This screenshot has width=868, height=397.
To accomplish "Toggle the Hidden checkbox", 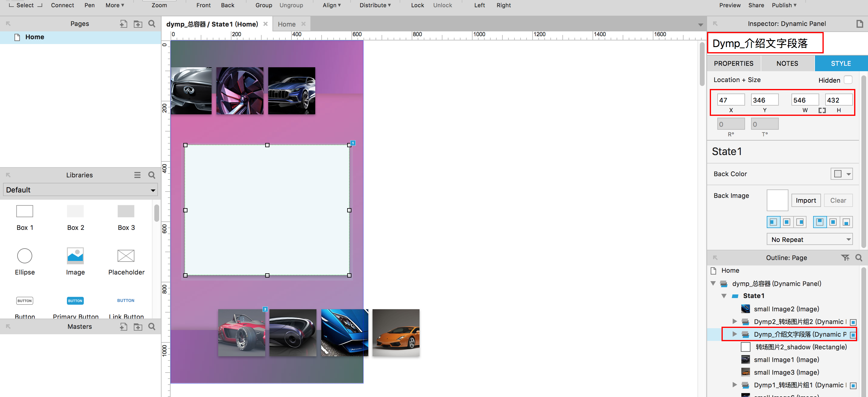I will 848,80.
